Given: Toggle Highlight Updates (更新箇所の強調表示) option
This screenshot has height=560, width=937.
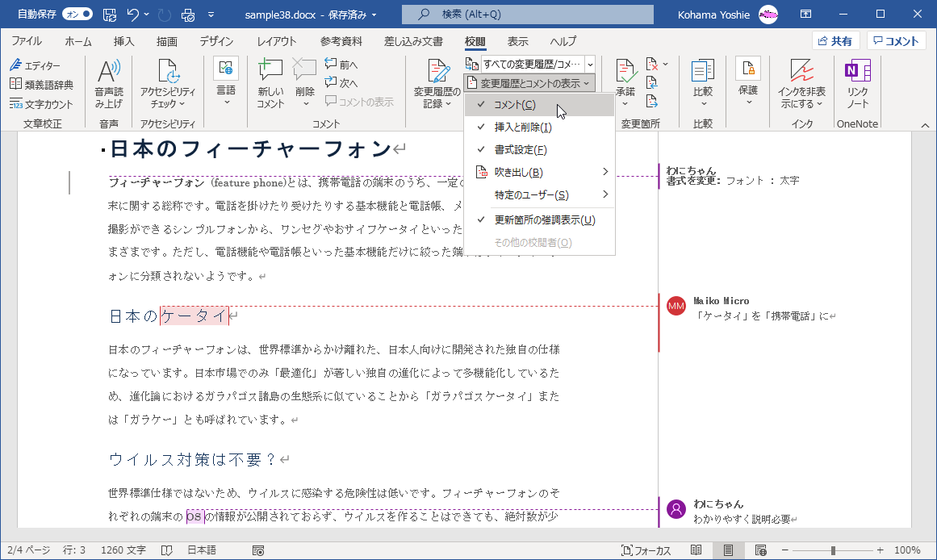Looking at the screenshot, I should click(545, 220).
